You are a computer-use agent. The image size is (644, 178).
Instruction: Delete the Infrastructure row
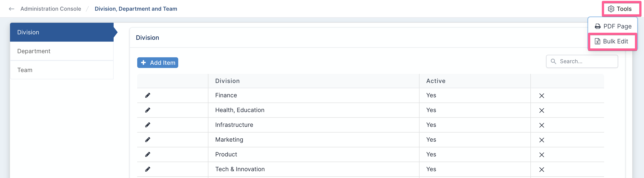click(542, 125)
